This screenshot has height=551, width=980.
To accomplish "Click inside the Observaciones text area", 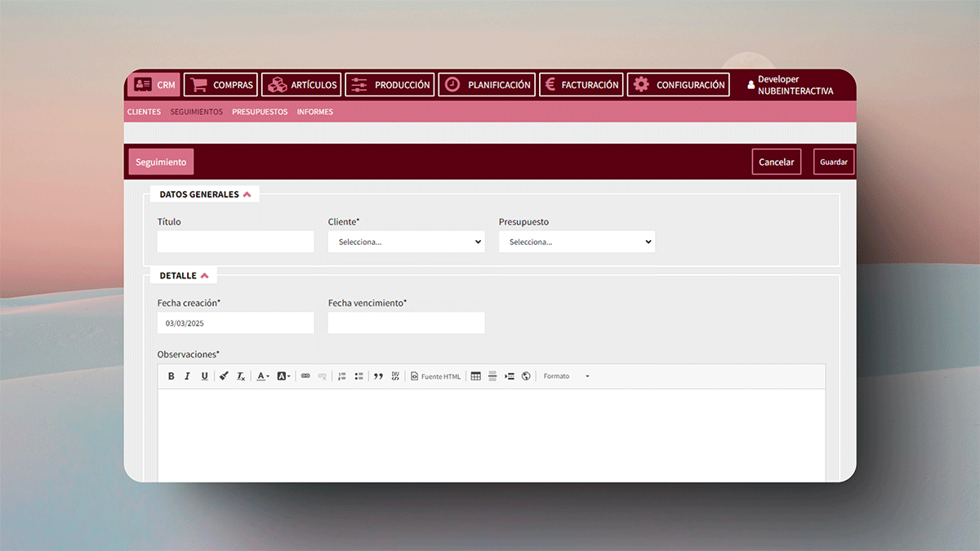I will click(x=492, y=435).
